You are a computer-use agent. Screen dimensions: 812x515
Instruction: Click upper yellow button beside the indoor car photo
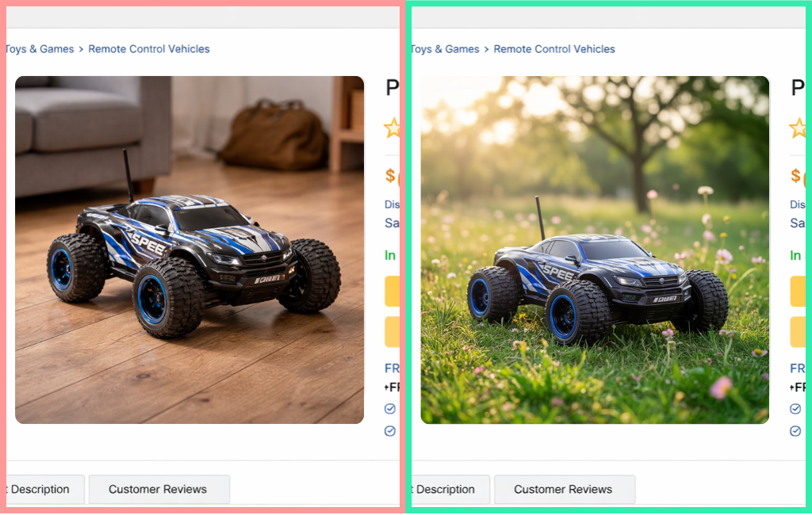point(392,292)
